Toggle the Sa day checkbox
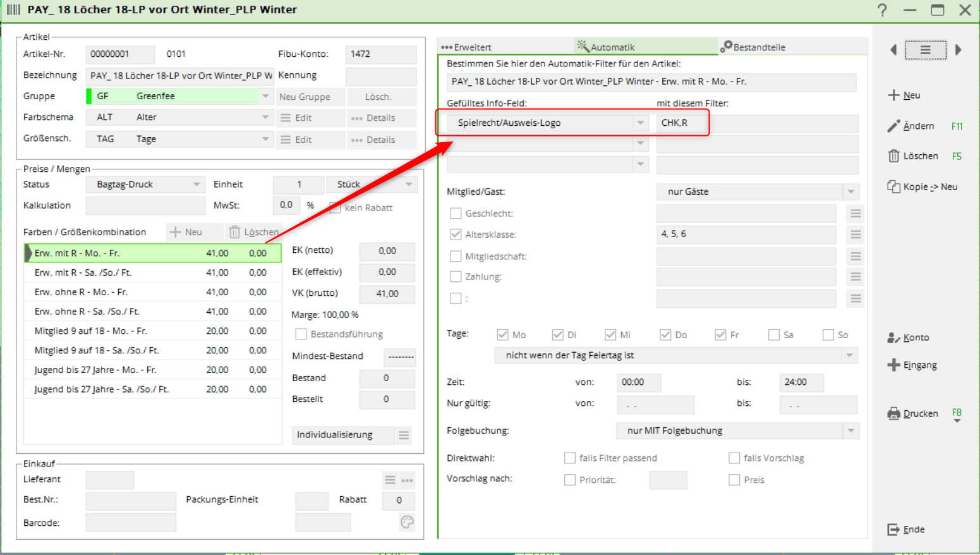980x555 pixels. pos(774,335)
